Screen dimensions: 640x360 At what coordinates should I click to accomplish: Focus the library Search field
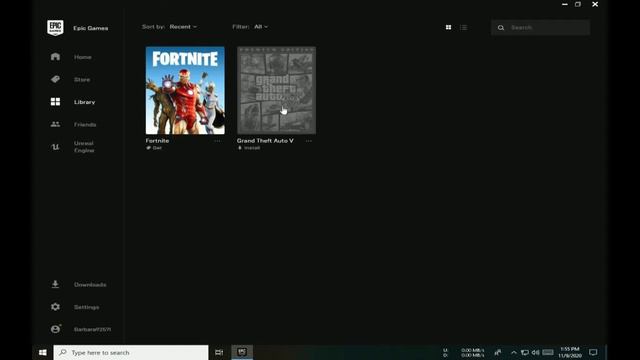[540, 27]
